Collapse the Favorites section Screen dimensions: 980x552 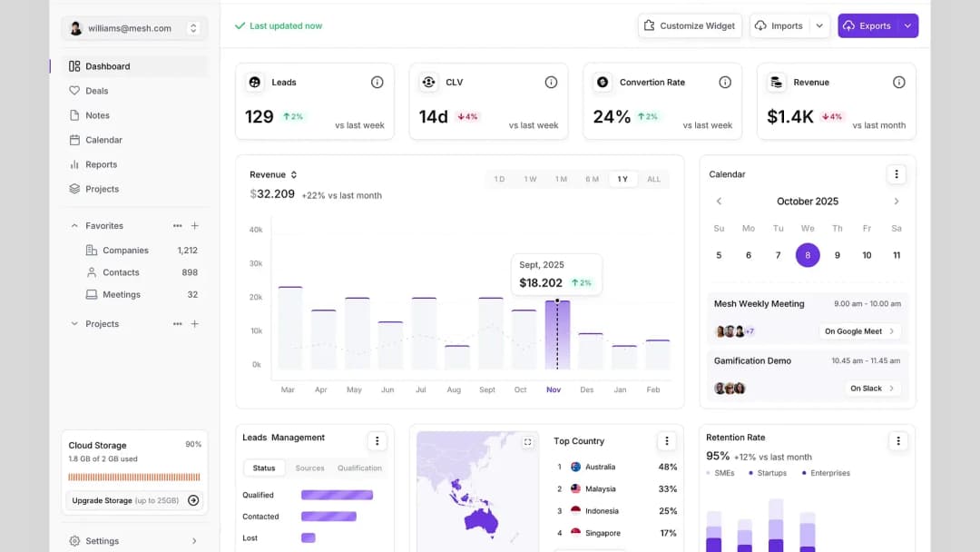pyautogui.click(x=74, y=226)
